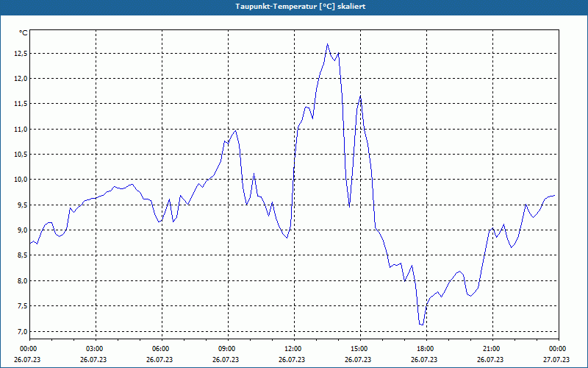Click the 18:00 time label on x-axis
Image resolution: width=588 pixels, height=368 pixels.
click(x=426, y=349)
